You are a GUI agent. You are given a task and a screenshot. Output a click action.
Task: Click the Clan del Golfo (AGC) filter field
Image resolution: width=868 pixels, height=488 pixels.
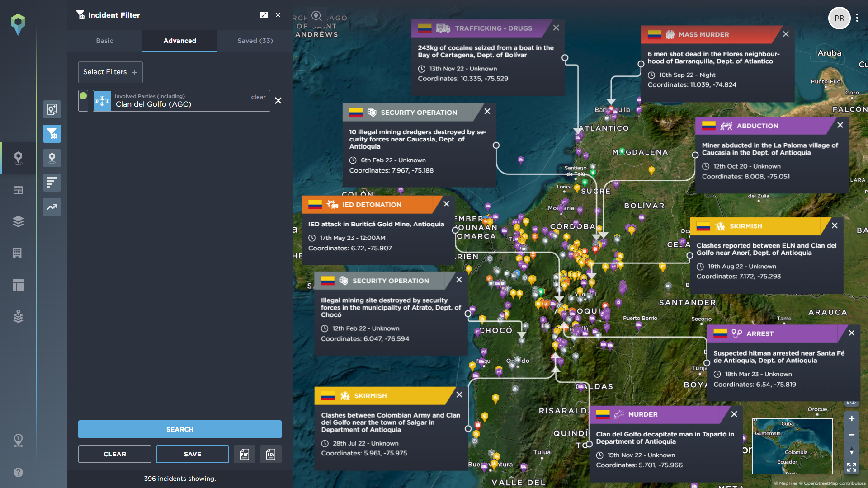[181, 101]
